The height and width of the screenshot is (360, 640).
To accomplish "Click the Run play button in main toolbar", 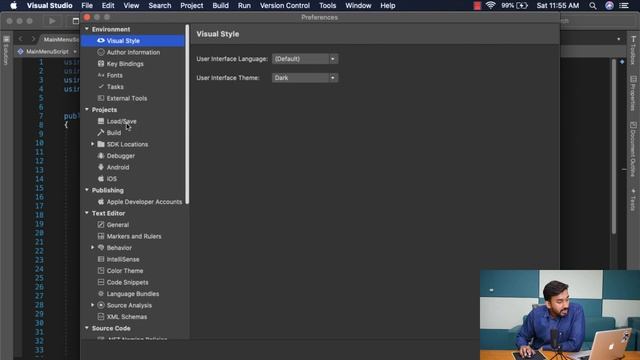I will pos(52,20).
